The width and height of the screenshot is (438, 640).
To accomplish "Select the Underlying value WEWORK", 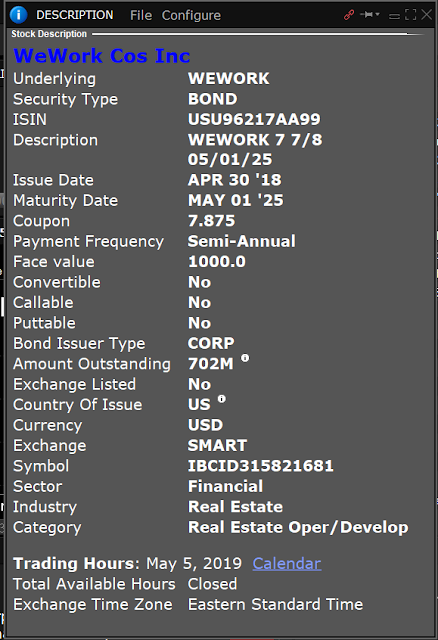I will [x=229, y=78].
